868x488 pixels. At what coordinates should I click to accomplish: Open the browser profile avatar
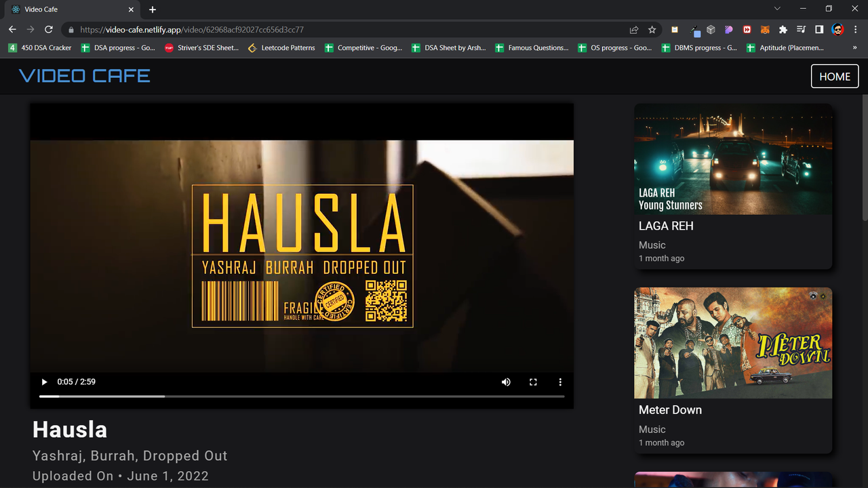click(x=836, y=30)
